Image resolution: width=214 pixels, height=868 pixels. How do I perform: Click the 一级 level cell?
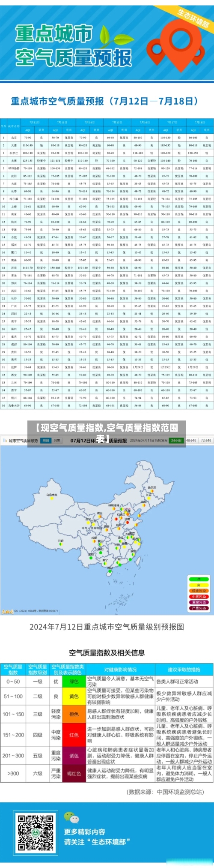coord(38,682)
